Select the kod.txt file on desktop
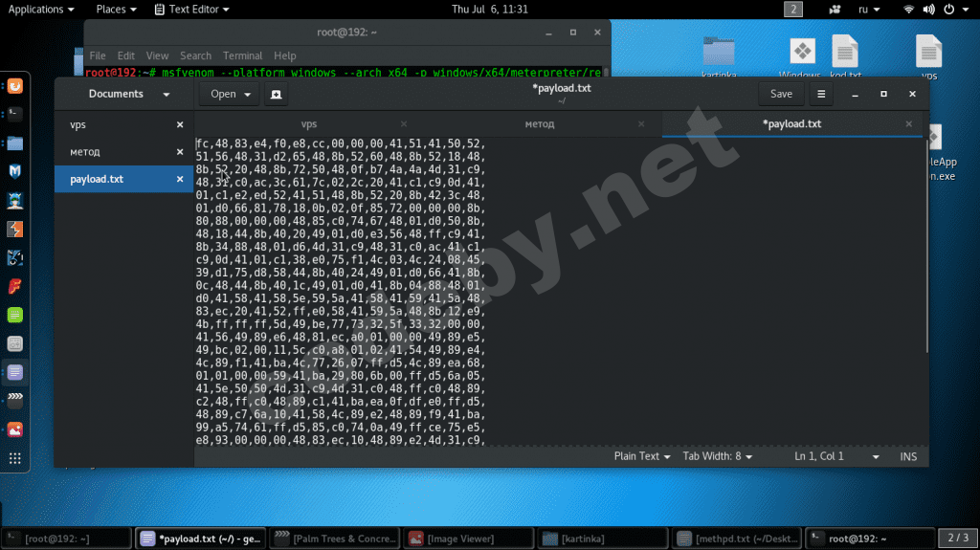 [x=845, y=56]
